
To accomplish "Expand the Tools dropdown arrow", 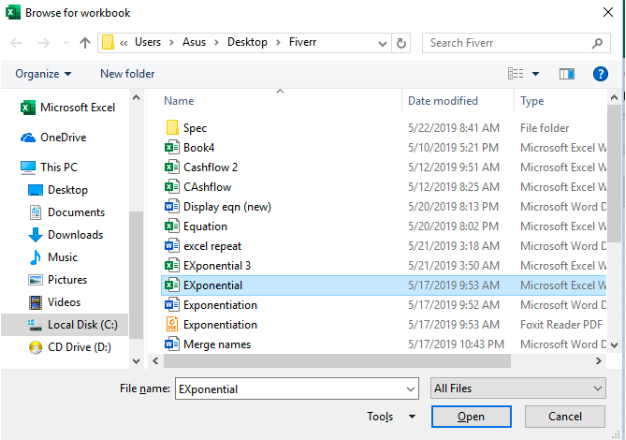I will pos(412,417).
